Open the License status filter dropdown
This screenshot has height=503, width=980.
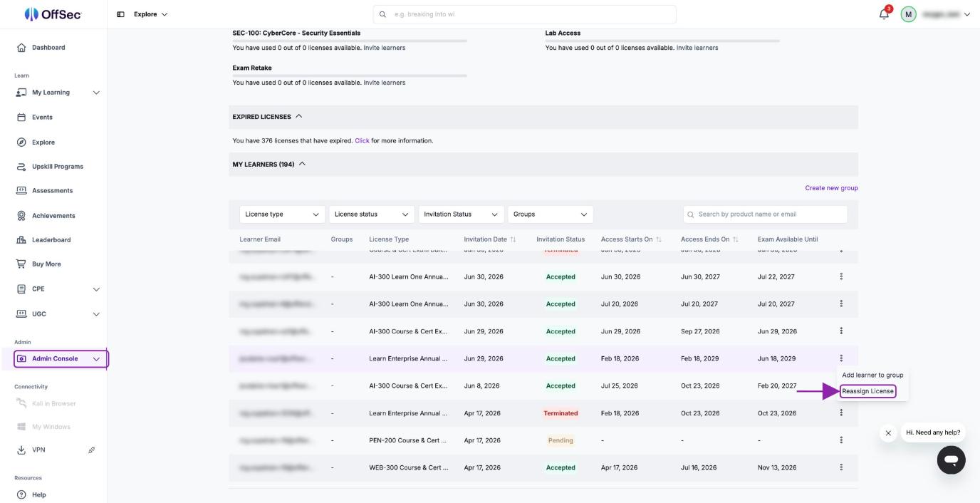click(372, 214)
